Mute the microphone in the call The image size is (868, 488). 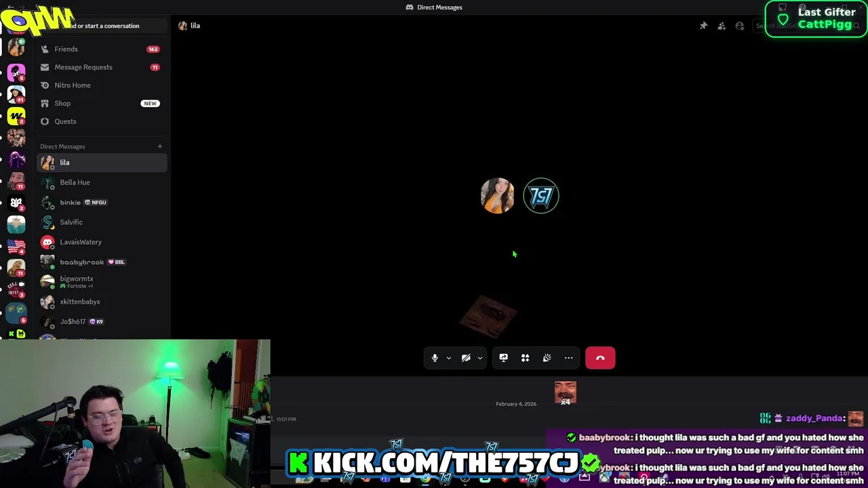[x=435, y=358]
